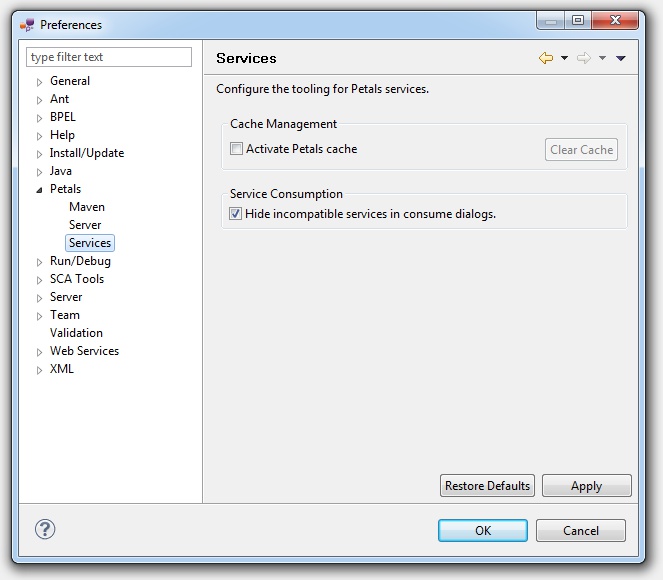This screenshot has height=580, width=663.
Task: Dismiss dialog with Cancel button
Action: click(x=580, y=531)
